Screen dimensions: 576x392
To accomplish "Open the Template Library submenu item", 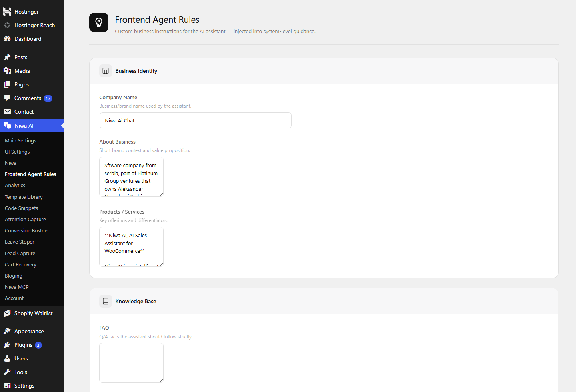I will (24, 197).
